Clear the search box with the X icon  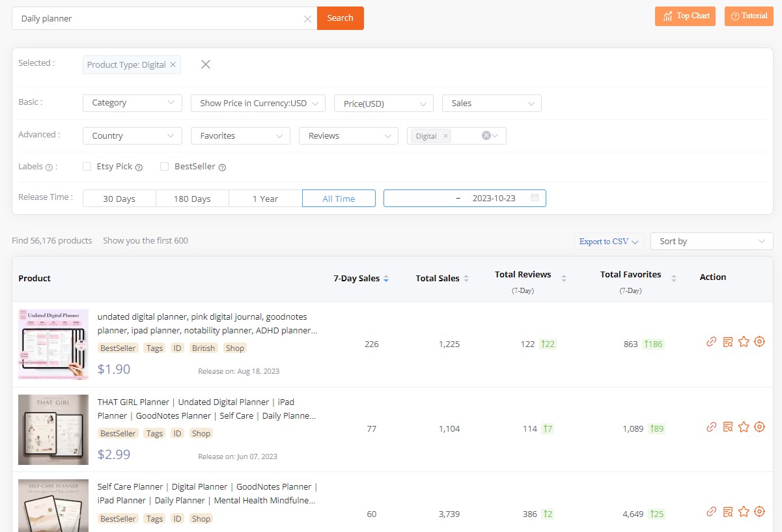click(x=307, y=19)
